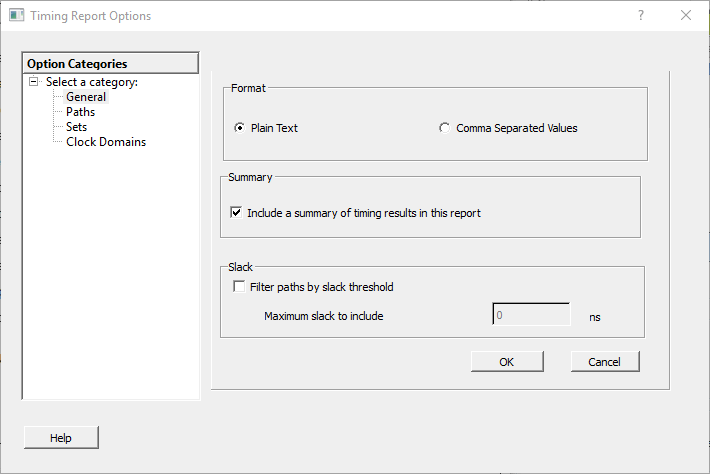The image size is (710, 474).
Task: Open the General category
Action: click(x=86, y=97)
